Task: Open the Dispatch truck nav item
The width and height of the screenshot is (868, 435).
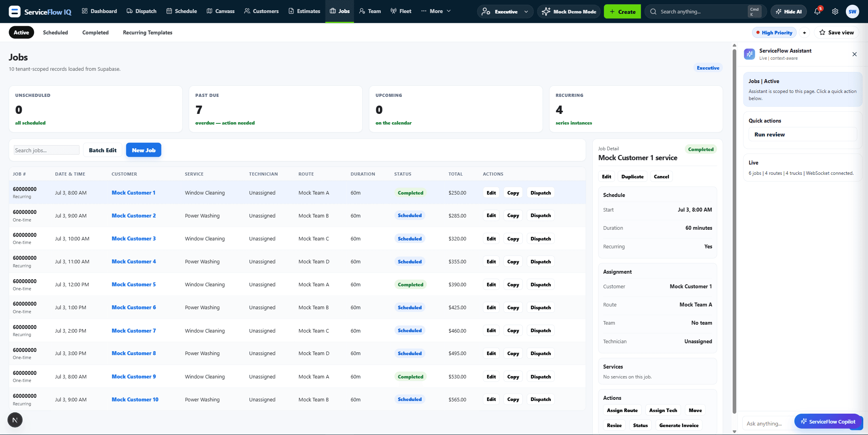Action: (x=142, y=11)
